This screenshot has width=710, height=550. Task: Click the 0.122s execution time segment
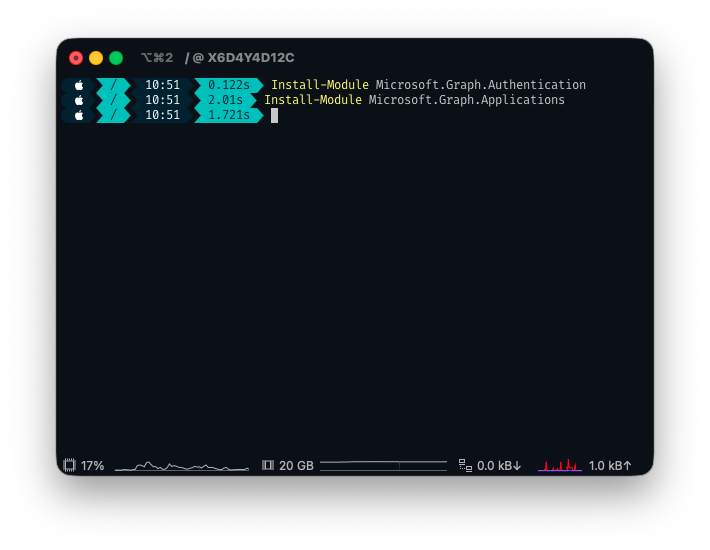click(229, 85)
